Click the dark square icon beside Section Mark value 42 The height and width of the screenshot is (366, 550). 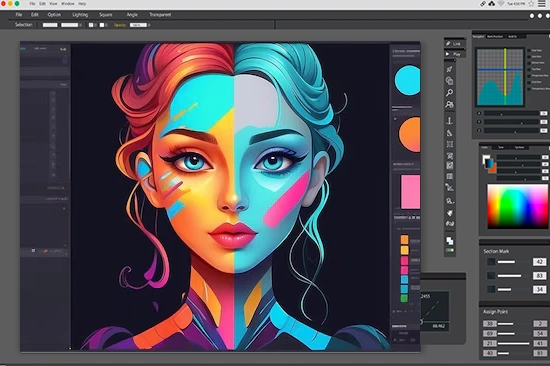tap(491, 262)
